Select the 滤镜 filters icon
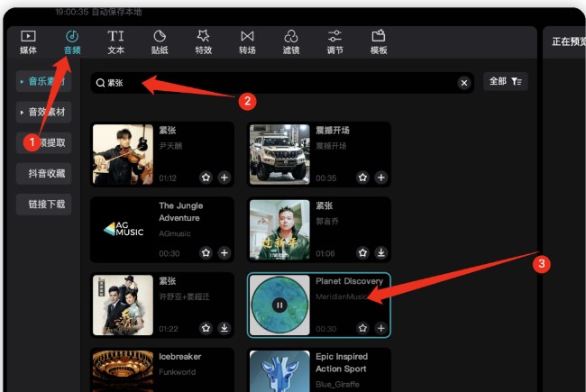Viewport: 586px width, 392px height. [x=291, y=41]
